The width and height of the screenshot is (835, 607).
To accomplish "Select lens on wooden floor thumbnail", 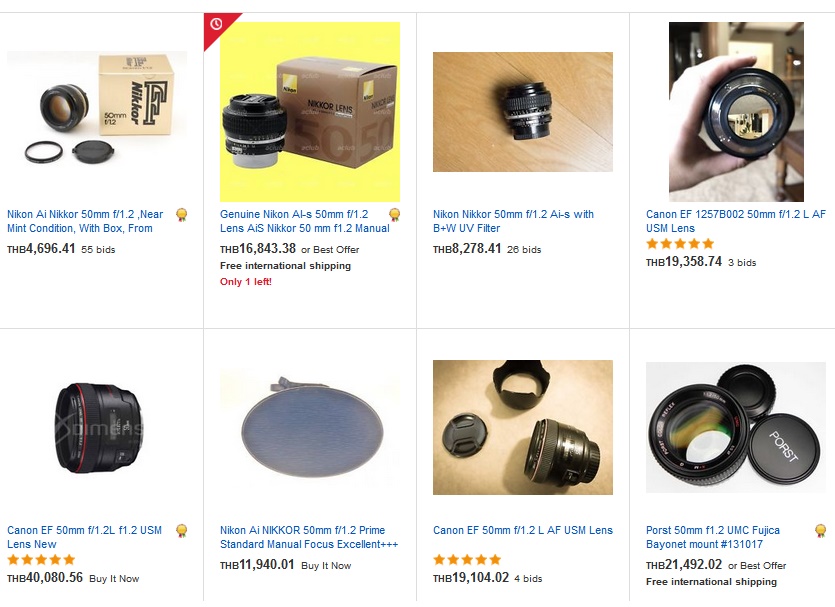I will pos(523,112).
